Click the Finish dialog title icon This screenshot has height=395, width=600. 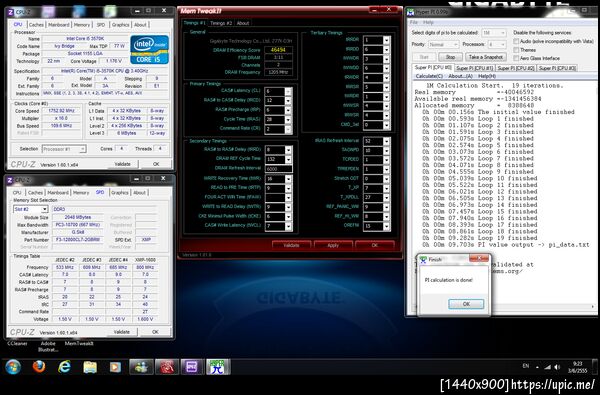[423, 260]
